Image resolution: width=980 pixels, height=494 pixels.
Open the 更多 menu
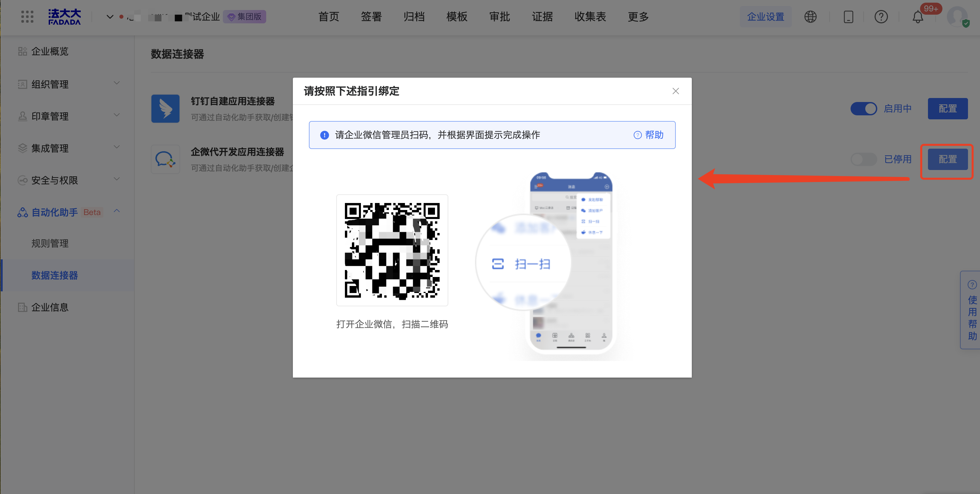tap(638, 17)
